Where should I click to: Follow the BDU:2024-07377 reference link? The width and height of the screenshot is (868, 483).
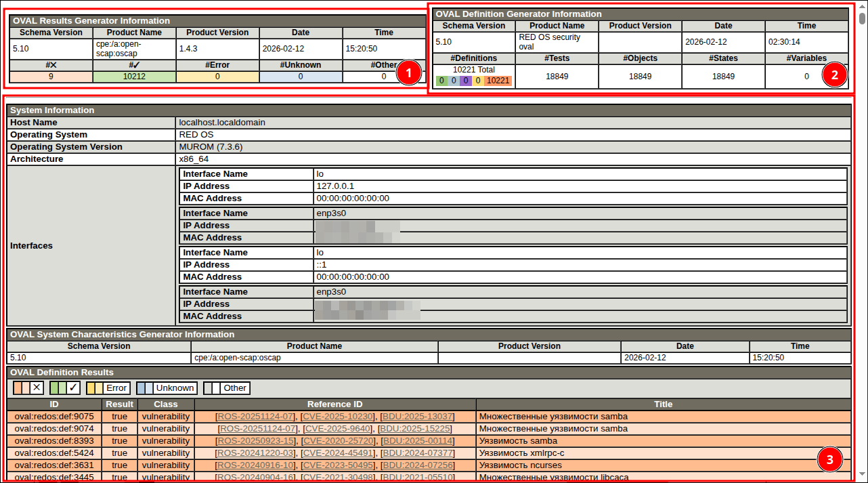417,453
